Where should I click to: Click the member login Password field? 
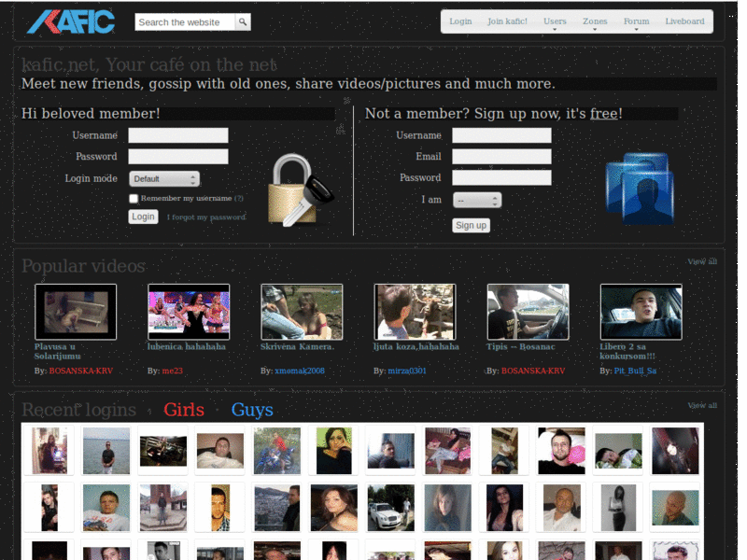click(x=178, y=157)
